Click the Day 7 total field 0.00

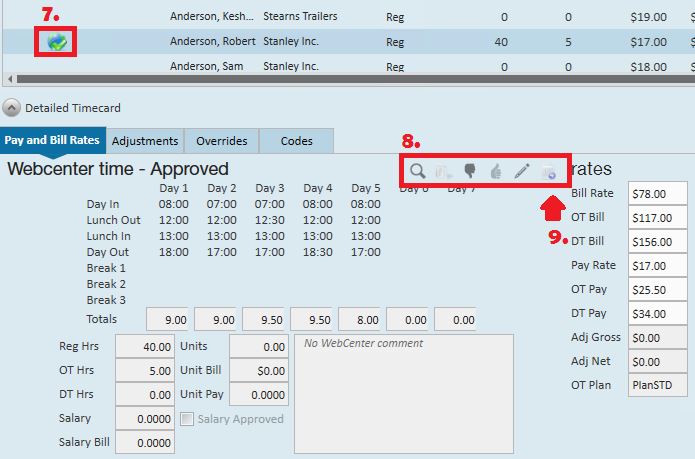[455, 319]
